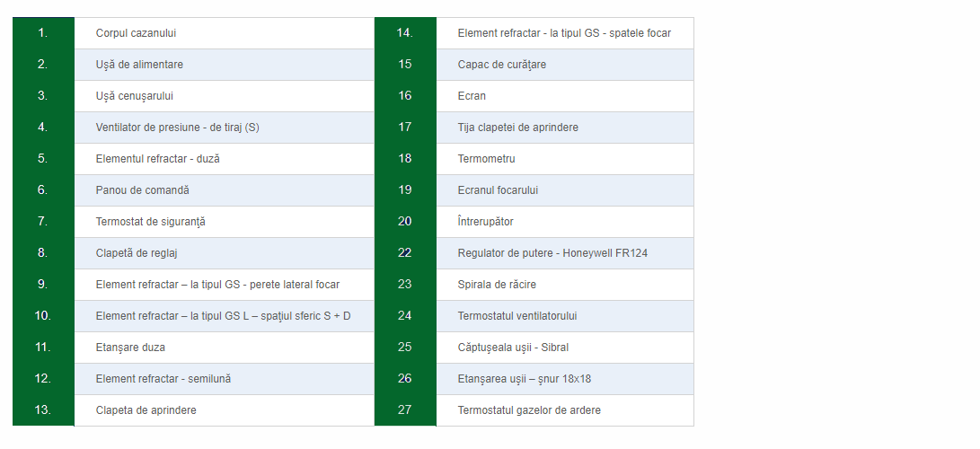Click the green cell numbered 3.

click(43, 96)
